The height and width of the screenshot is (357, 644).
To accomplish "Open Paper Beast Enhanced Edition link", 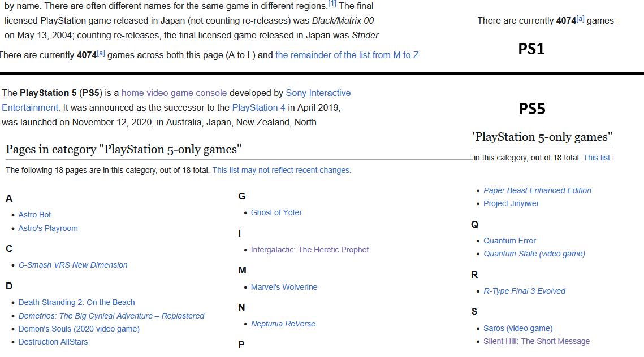I will pyautogui.click(x=537, y=190).
